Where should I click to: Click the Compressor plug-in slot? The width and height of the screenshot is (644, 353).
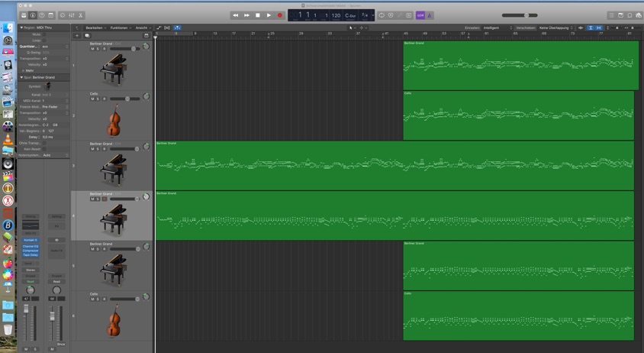click(30, 250)
